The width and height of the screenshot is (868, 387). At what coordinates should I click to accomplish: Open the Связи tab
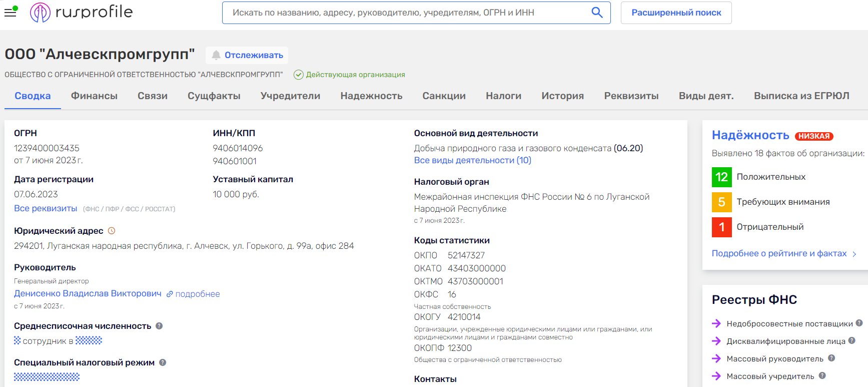153,96
